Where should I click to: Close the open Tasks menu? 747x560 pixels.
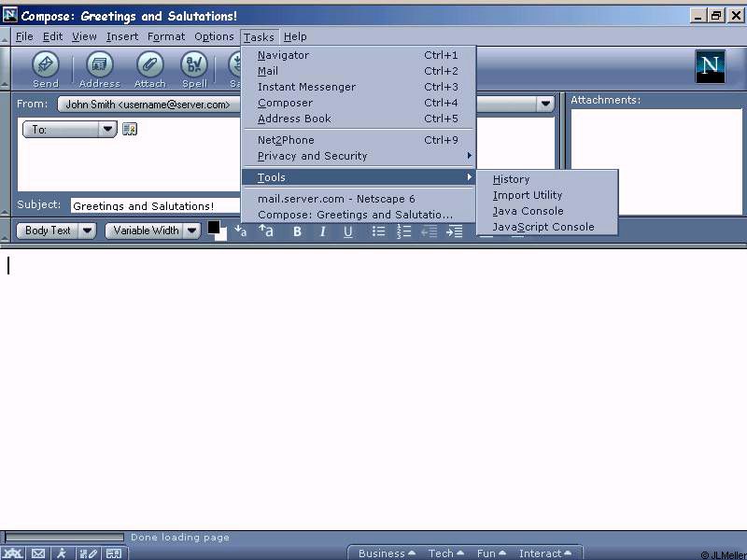click(x=260, y=36)
